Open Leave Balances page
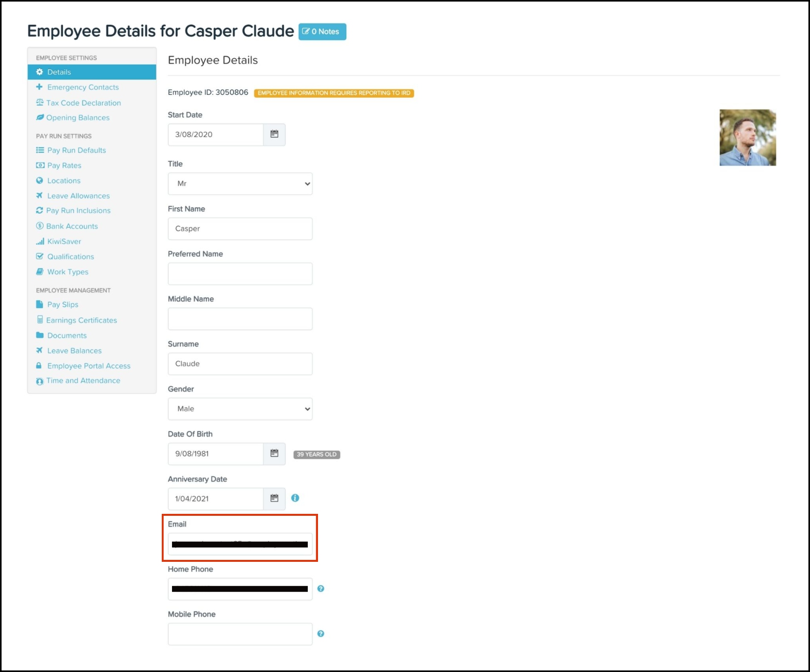This screenshot has height=672, width=810. point(74,351)
